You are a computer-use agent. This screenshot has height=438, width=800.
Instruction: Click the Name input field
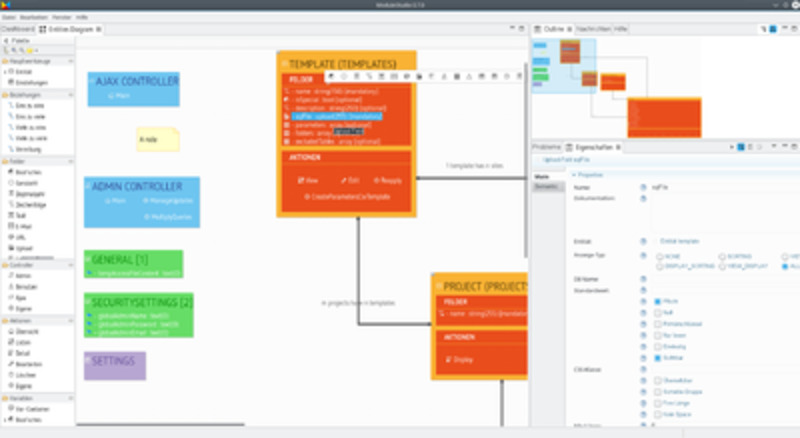point(724,187)
